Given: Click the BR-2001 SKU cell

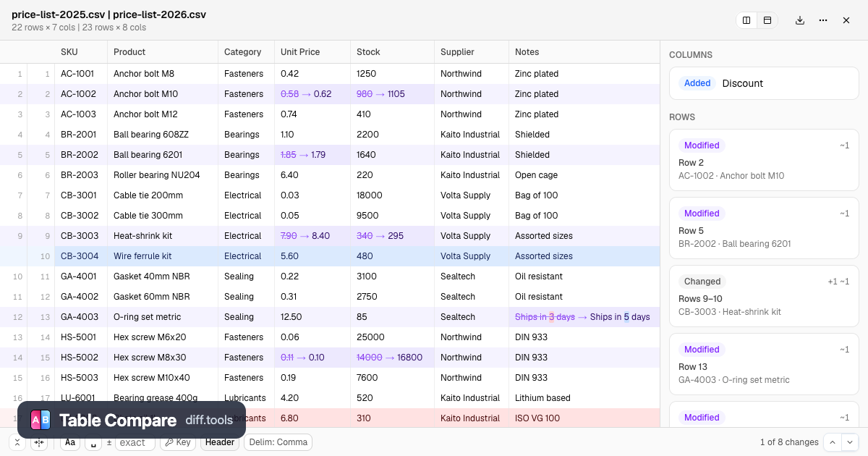Looking at the screenshot, I should click(x=81, y=135).
